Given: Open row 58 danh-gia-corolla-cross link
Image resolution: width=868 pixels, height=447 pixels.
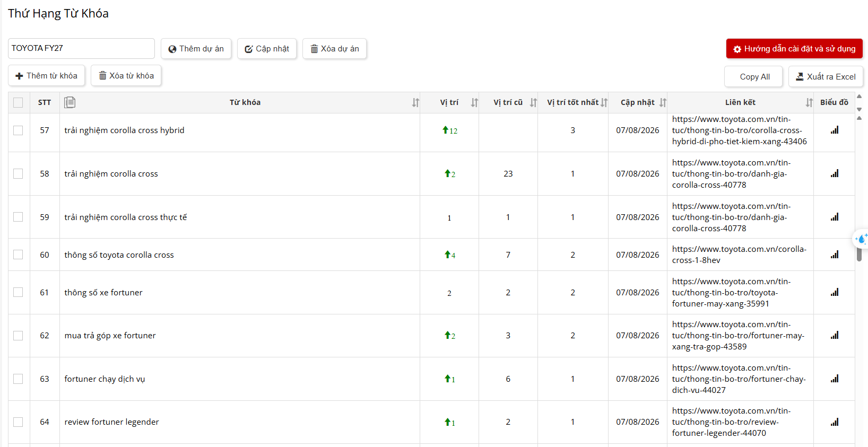Looking at the screenshot, I should click(x=731, y=174).
